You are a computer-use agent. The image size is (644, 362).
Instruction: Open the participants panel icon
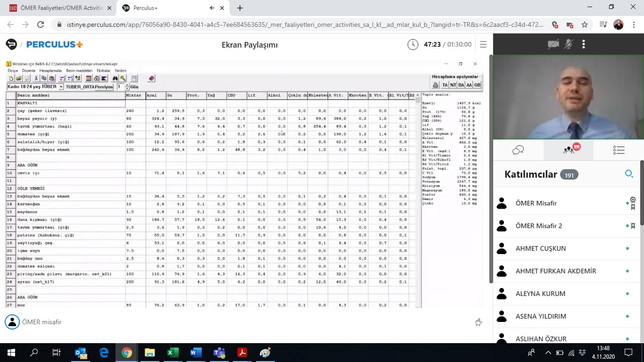tap(569, 150)
